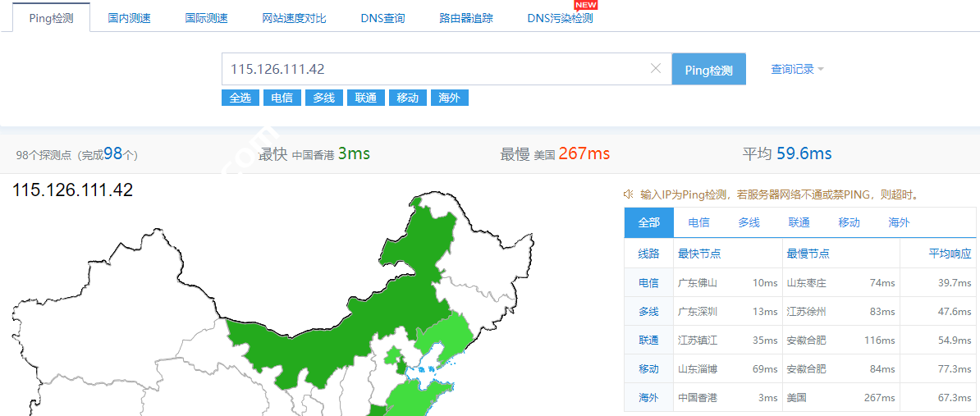The width and height of the screenshot is (980, 416).
Task: Click the speaker notice icon
Action: click(629, 194)
